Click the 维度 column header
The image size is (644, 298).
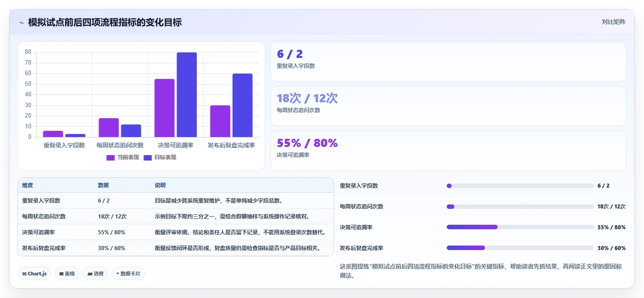click(x=28, y=185)
